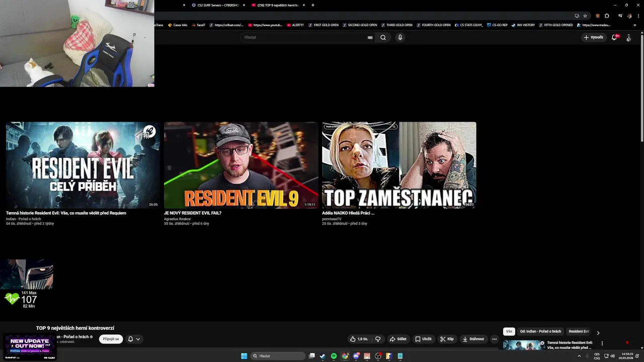Click the Vytvořit create button
This screenshot has height=362, width=644.
tap(593, 37)
